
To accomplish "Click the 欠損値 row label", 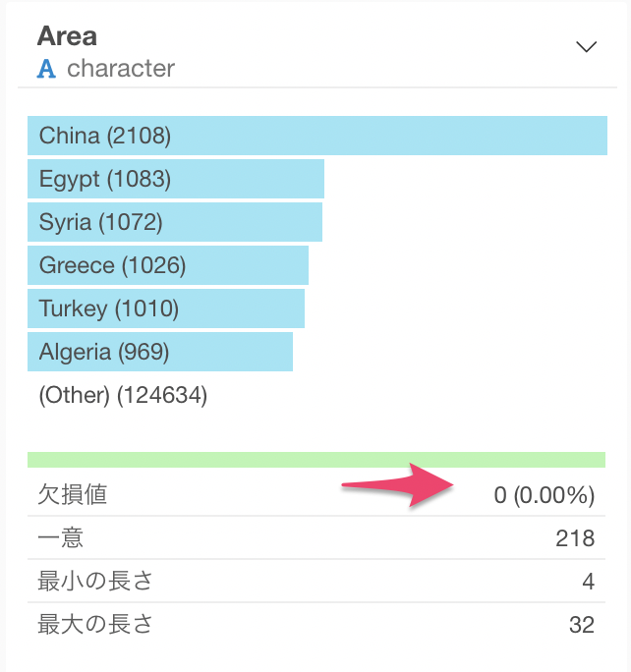I will coord(72,494).
